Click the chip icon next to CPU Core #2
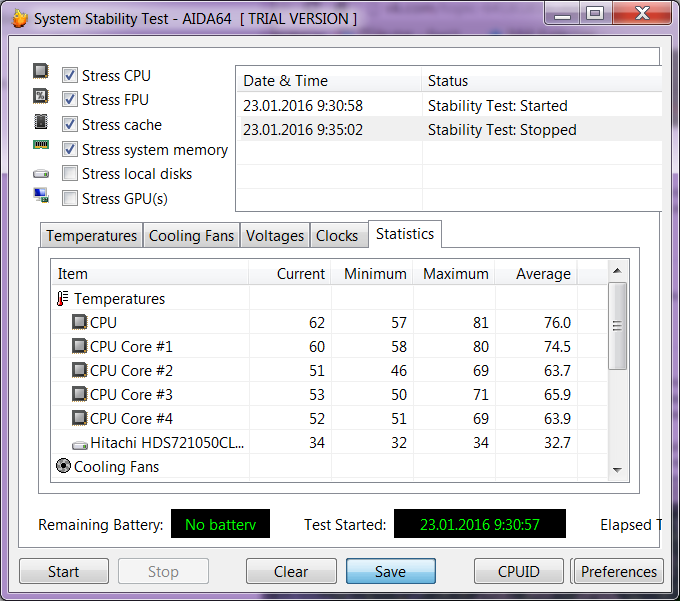Viewport: 680px width, 601px height. 79,370
